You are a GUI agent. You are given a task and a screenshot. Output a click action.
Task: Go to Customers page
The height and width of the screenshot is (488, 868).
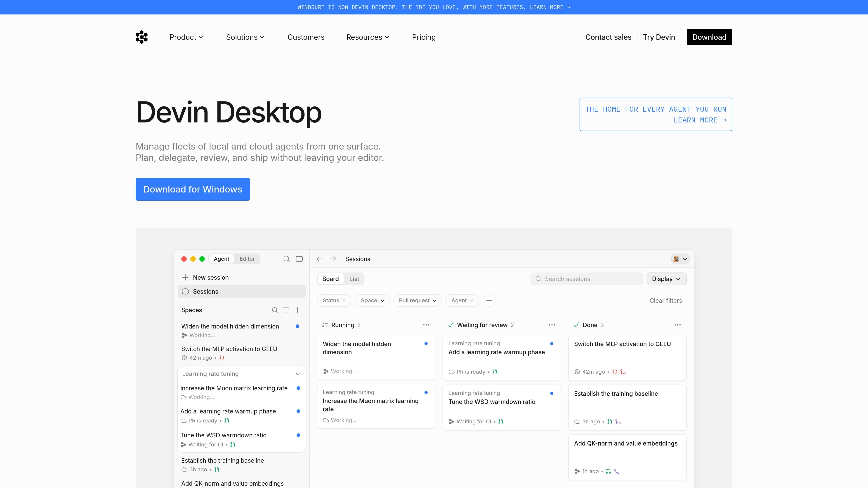coord(306,37)
